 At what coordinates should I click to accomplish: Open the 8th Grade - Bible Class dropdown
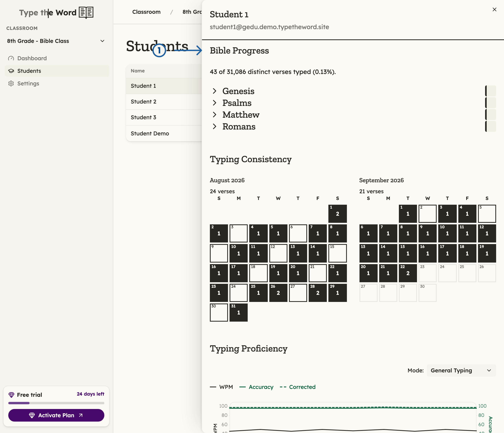(x=56, y=41)
